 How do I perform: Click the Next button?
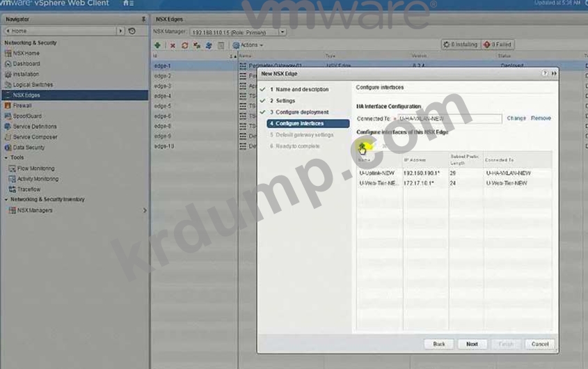pyautogui.click(x=472, y=344)
